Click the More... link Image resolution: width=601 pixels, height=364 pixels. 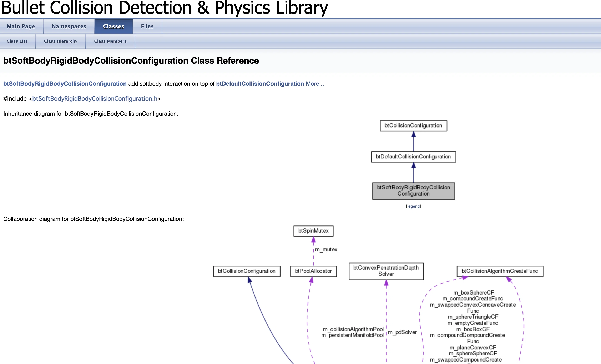click(x=315, y=84)
